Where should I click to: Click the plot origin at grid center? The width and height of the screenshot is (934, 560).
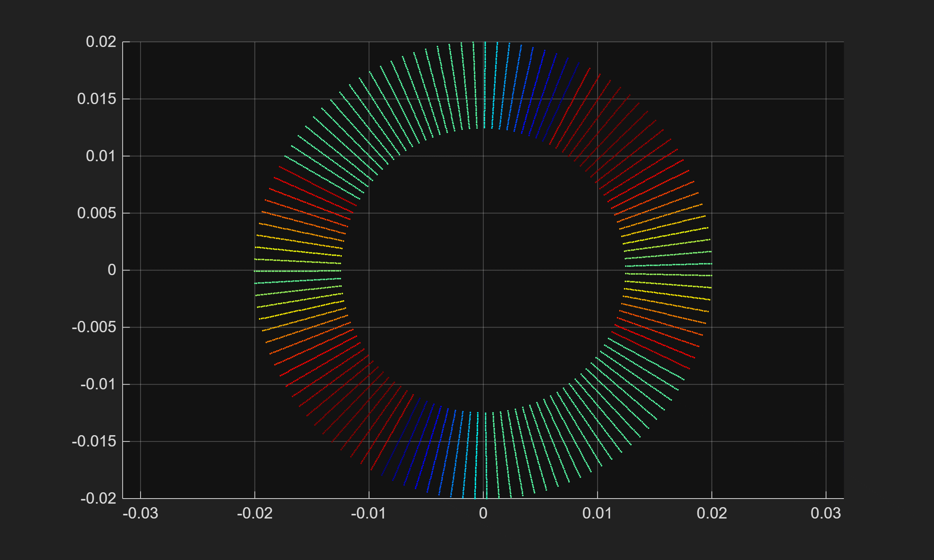[483, 270]
